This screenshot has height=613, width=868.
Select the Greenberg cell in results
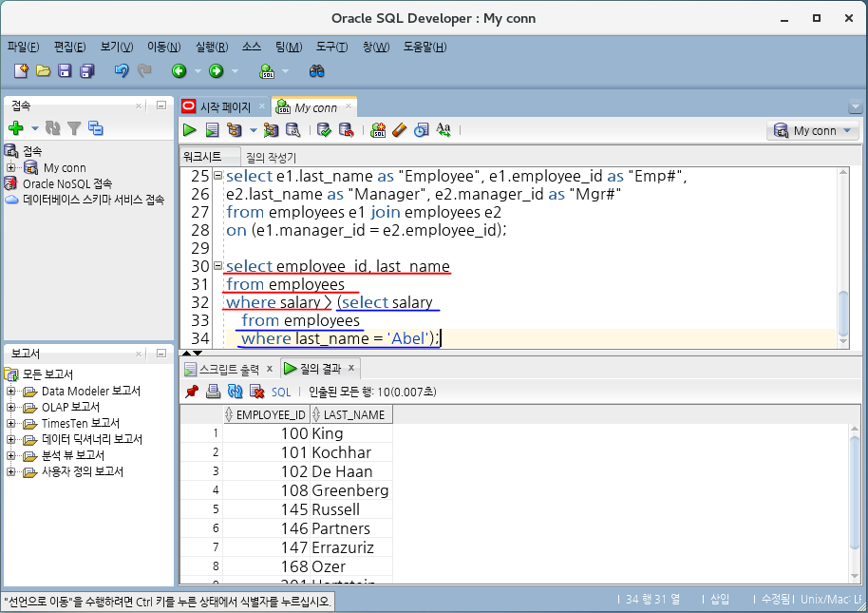point(351,490)
